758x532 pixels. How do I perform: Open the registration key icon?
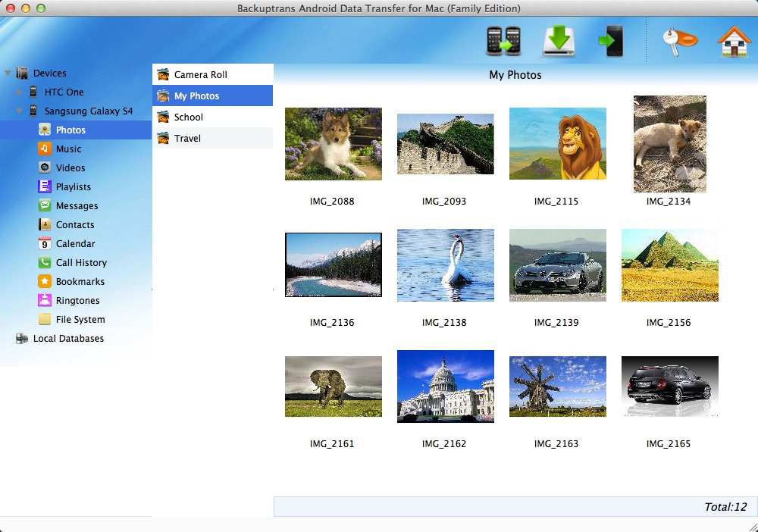[680, 41]
